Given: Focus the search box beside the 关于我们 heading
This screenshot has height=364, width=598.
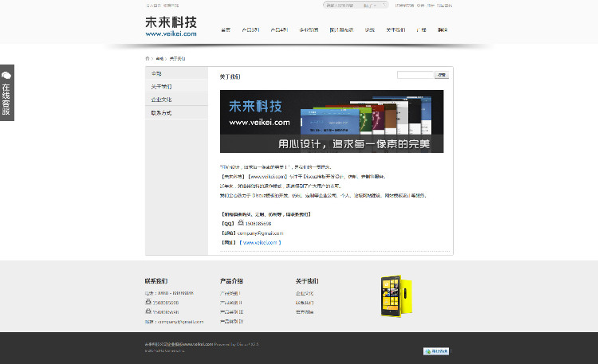Looking at the screenshot, I should click(x=415, y=75).
